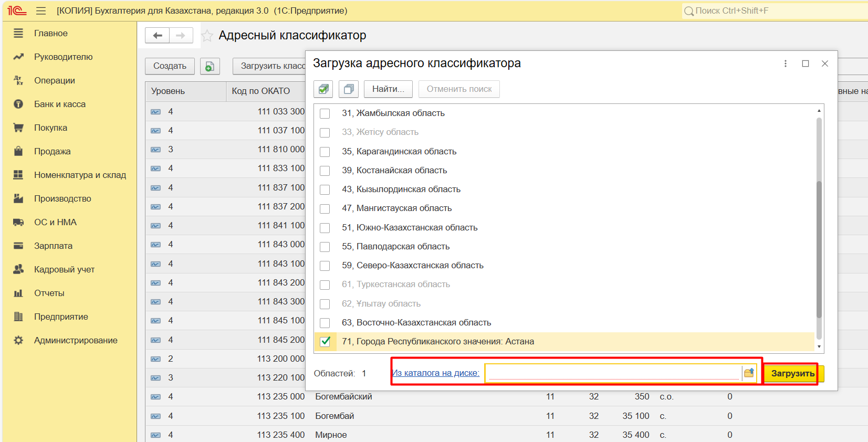The image size is (868, 442).
Task: Open the three-dot more options in dialog
Action: (x=786, y=64)
